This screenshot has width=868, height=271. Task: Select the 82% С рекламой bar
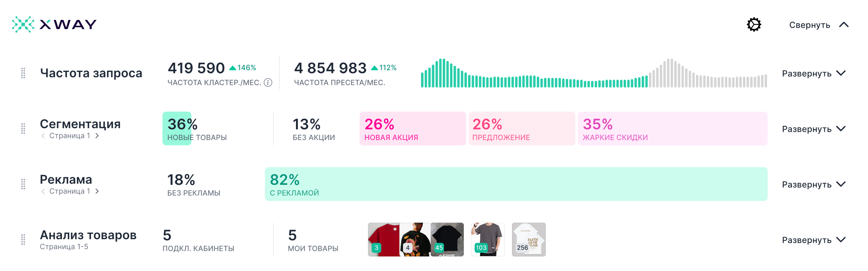point(516,184)
